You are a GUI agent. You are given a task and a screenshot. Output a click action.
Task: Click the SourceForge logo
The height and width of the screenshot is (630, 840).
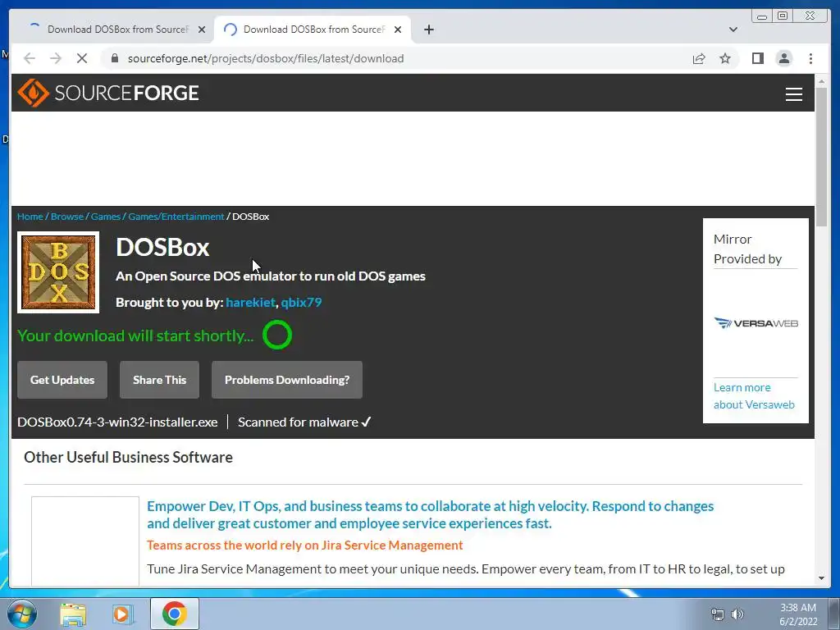coord(108,93)
